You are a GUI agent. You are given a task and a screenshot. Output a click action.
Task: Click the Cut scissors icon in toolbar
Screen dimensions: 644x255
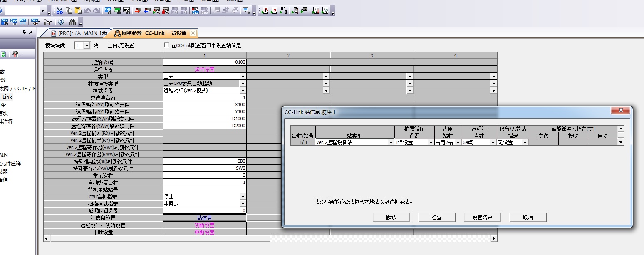tap(59, 11)
